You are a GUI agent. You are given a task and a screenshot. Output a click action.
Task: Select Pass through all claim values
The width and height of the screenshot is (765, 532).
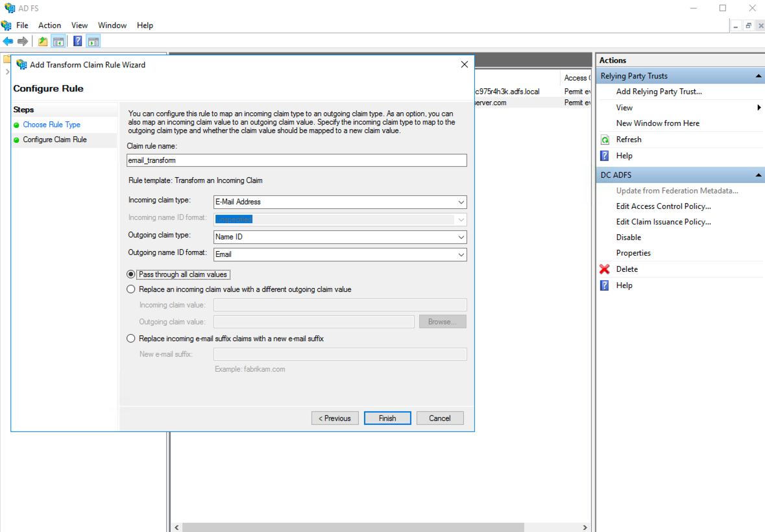point(130,274)
